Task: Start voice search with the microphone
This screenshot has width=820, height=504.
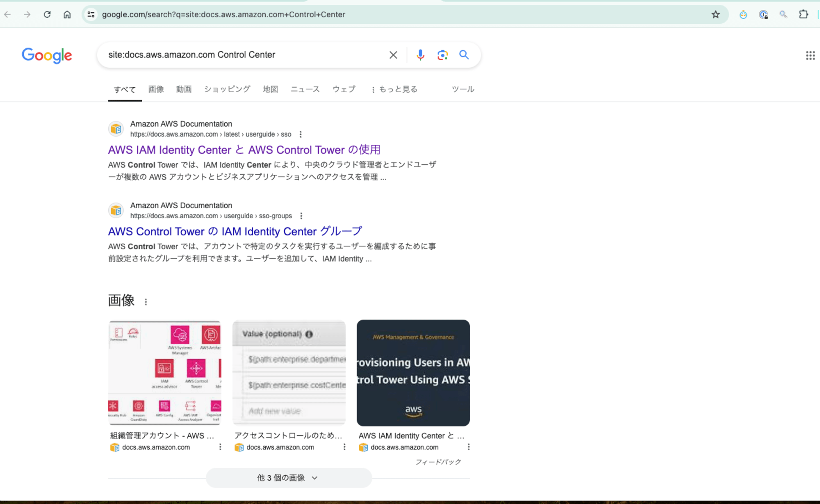Action: pos(420,55)
